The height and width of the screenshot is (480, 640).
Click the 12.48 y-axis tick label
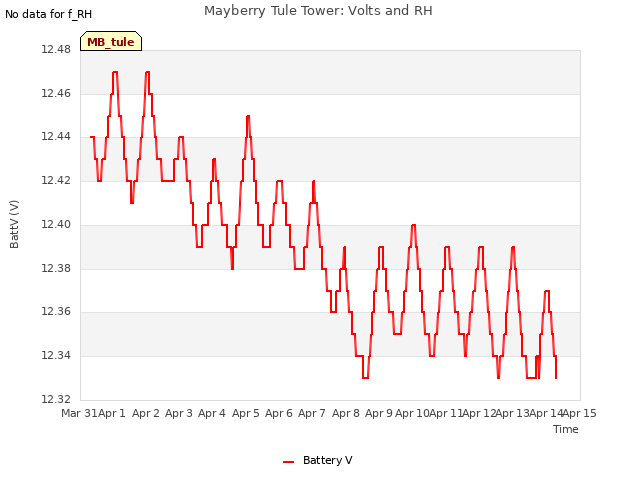pyautogui.click(x=56, y=50)
